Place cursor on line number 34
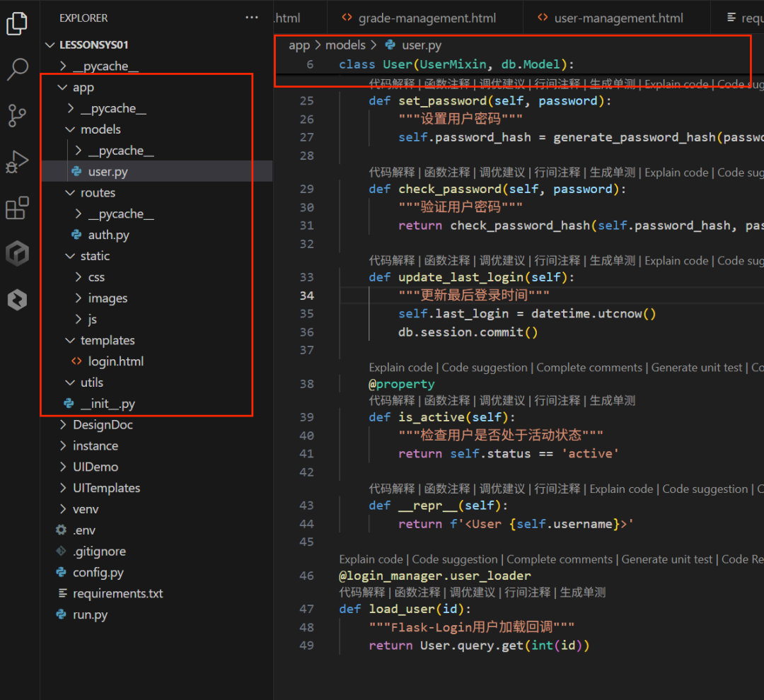764x700 pixels. coord(307,296)
